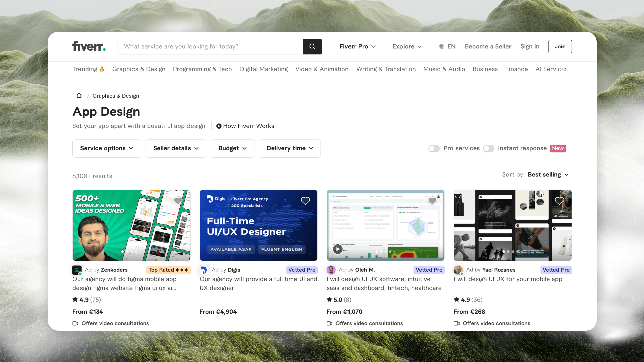The width and height of the screenshot is (644, 362).
Task: Click the Digis seller avatar
Action: [x=204, y=270]
